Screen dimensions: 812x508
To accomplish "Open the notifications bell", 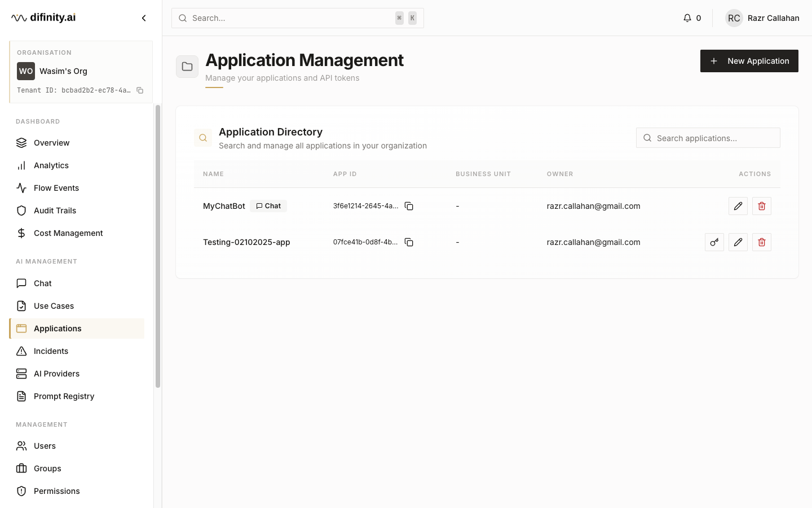I will [x=687, y=18].
